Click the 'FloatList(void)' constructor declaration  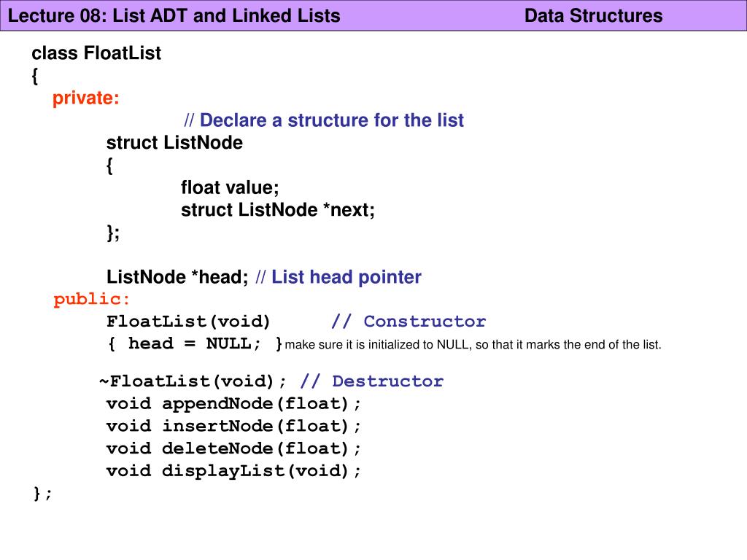click(188, 322)
